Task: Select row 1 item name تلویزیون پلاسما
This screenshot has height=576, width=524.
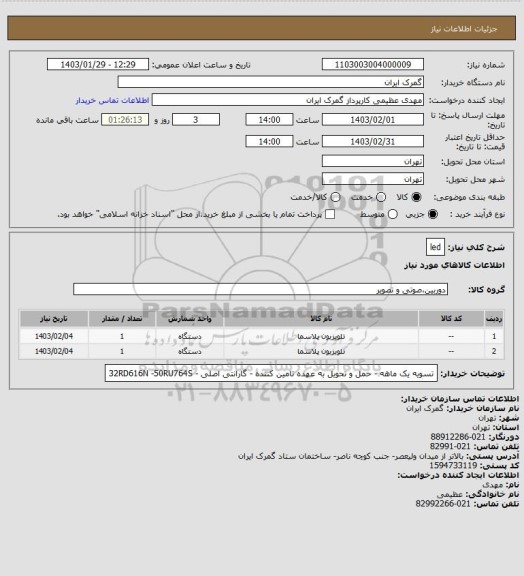Action: (x=321, y=336)
